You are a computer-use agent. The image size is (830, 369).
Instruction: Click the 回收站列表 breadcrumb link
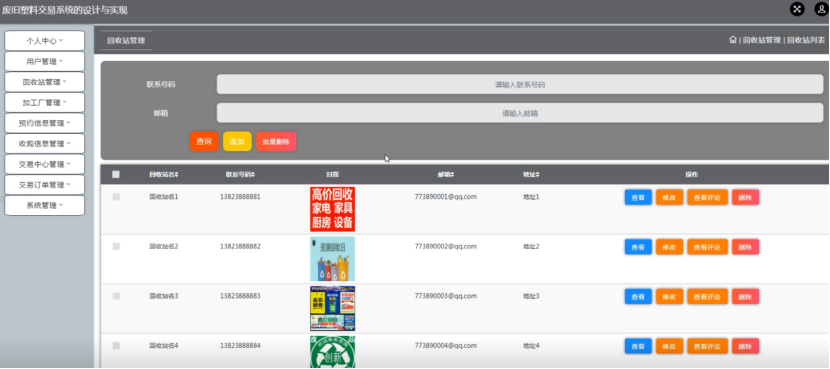click(x=806, y=40)
